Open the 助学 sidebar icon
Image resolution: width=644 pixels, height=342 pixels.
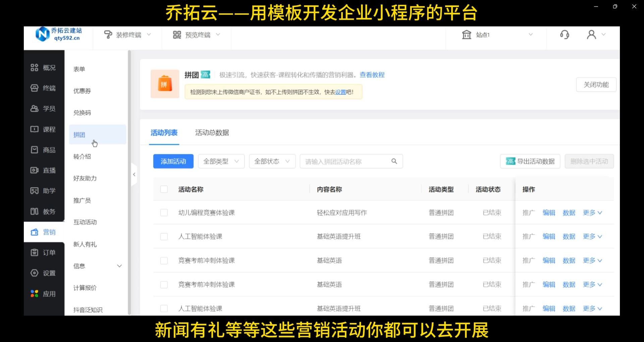point(34,191)
